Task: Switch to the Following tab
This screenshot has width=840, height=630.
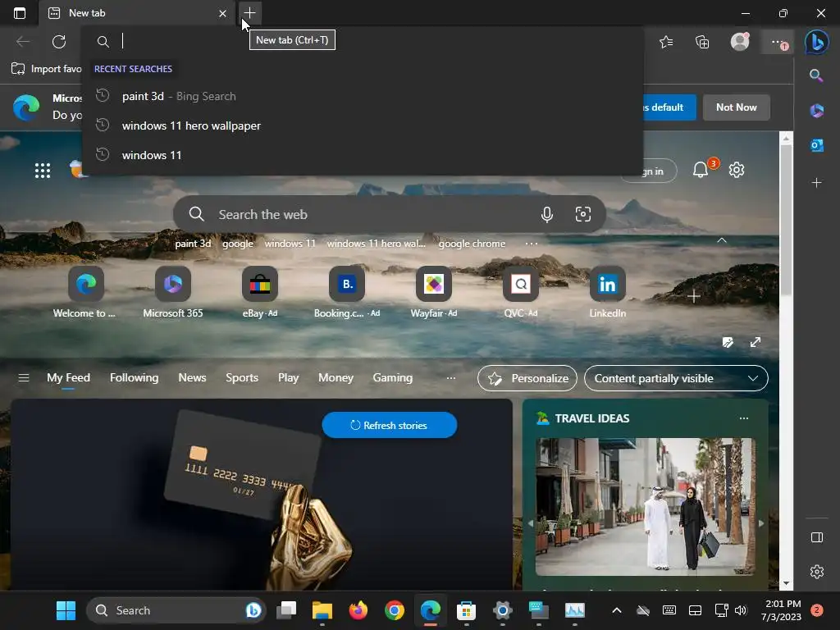Action: (x=134, y=377)
